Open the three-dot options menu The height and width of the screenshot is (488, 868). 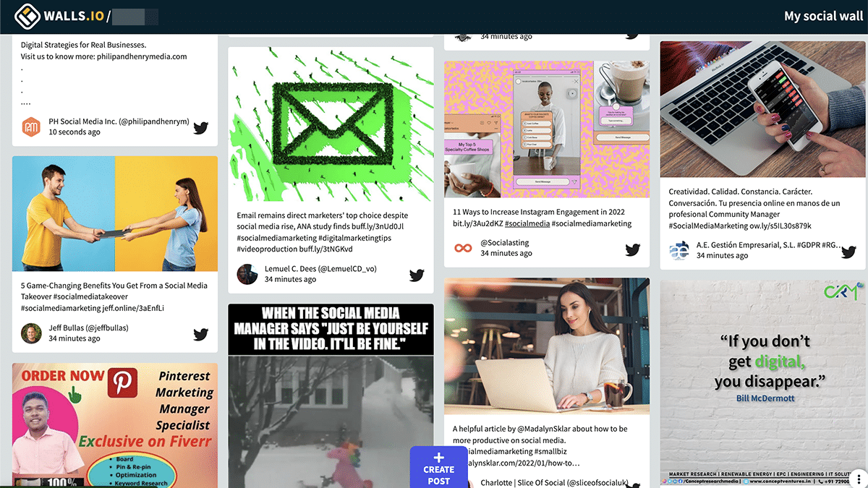(857, 478)
